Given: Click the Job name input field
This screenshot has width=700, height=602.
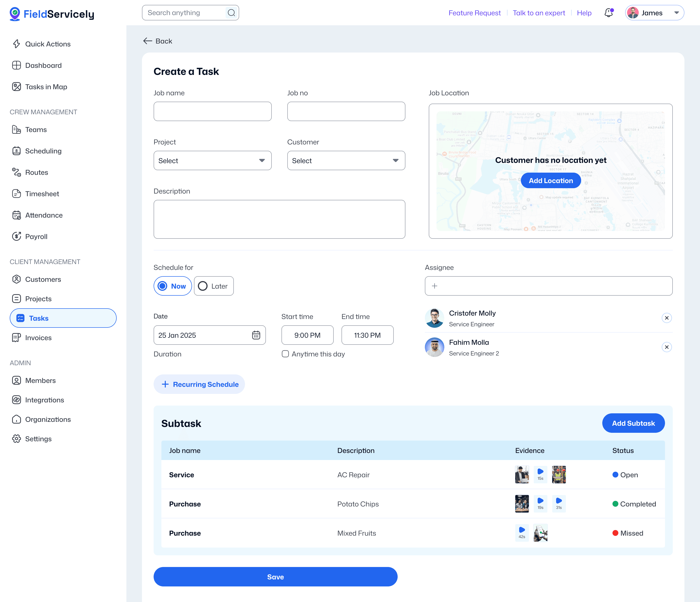Looking at the screenshot, I should pos(212,112).
